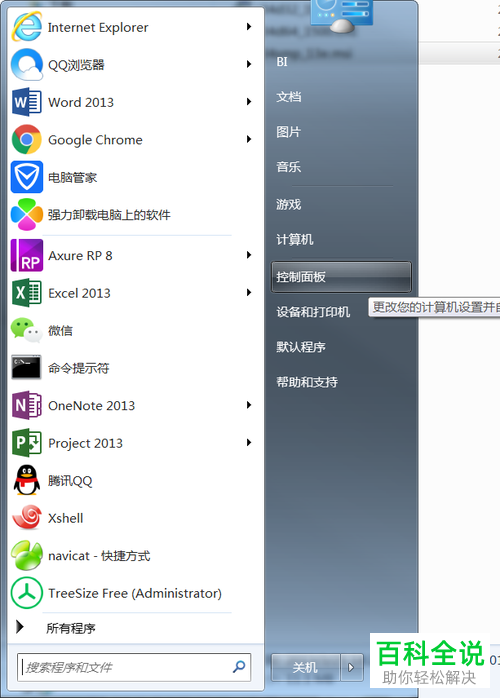Open 帮助和支持

307,382
